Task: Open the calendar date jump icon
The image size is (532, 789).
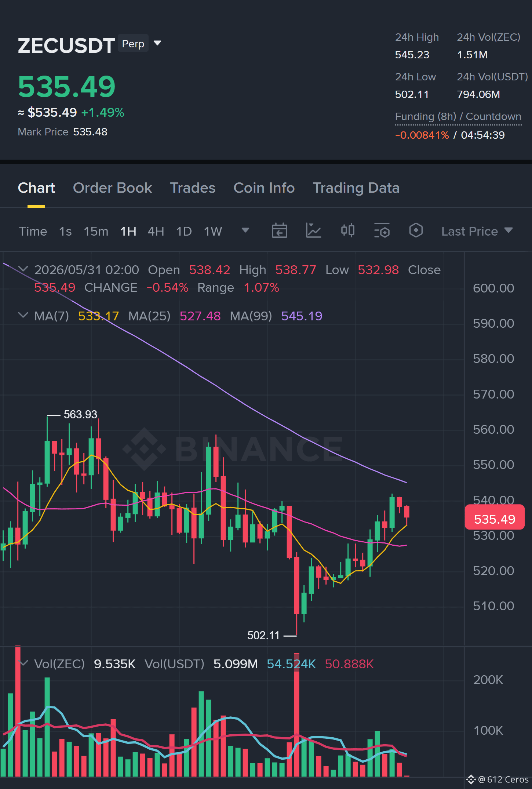Action: pos(279,231)
